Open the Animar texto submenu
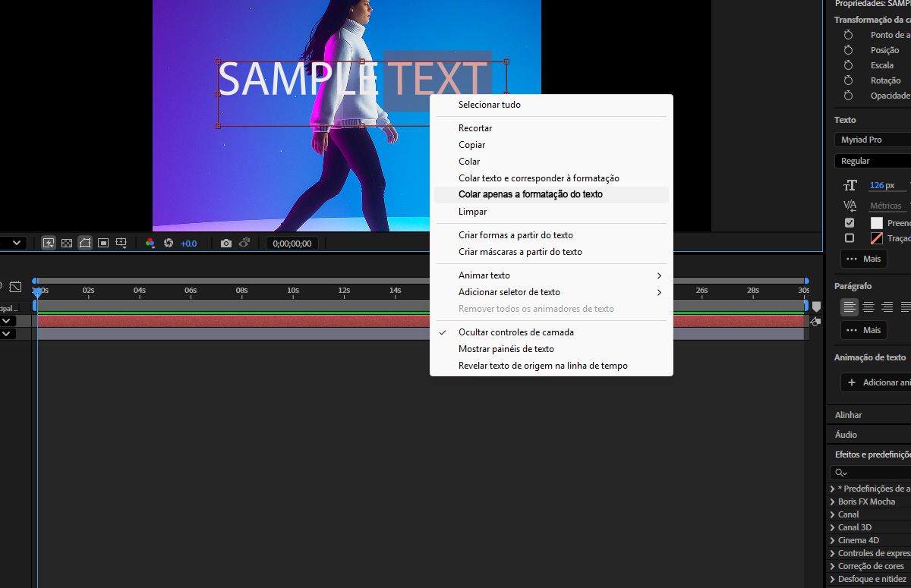The width and height of the screenshot is (911, 588). click(484, 275)
